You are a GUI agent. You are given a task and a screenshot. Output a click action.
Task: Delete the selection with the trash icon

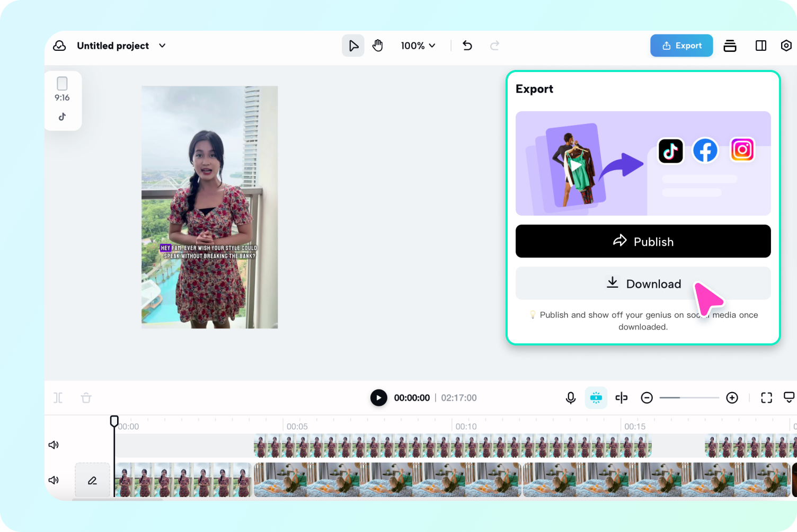coord(86,397)
